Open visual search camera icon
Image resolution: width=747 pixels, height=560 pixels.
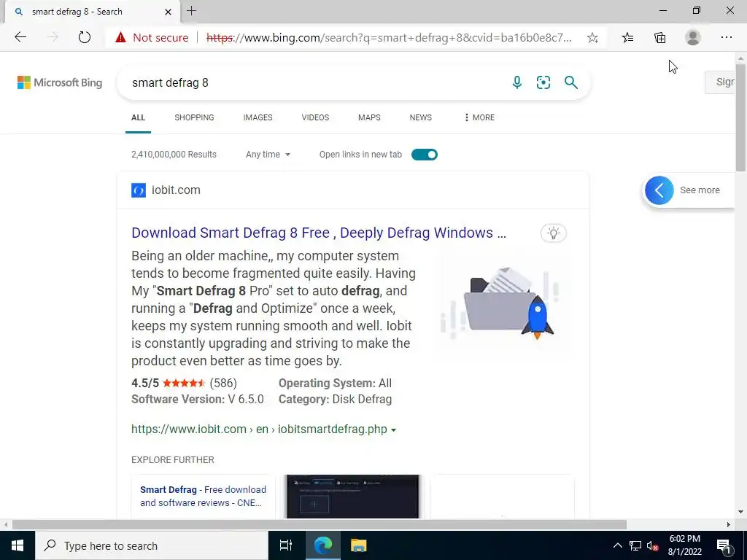[543, 82]
